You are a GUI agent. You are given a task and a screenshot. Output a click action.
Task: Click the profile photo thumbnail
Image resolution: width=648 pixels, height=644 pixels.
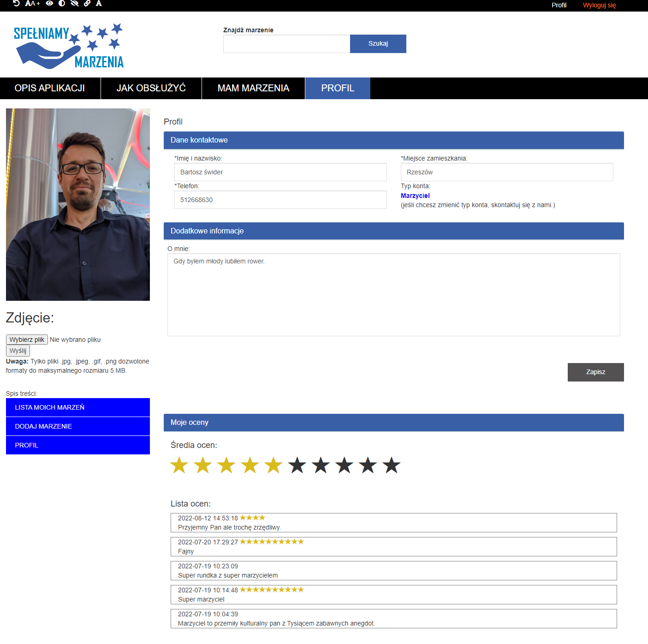(x=78, y=204)
